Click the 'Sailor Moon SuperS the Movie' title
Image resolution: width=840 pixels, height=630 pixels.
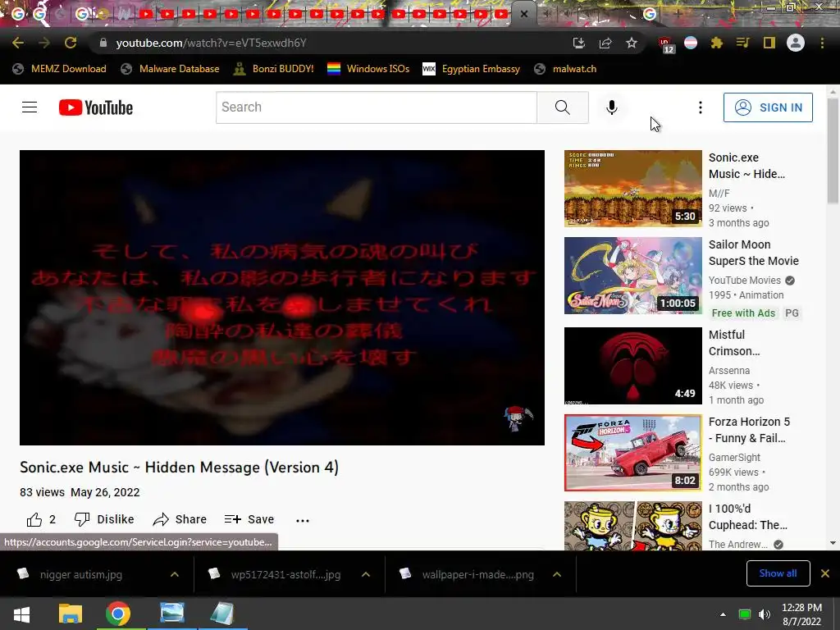[x=753, y=253]
